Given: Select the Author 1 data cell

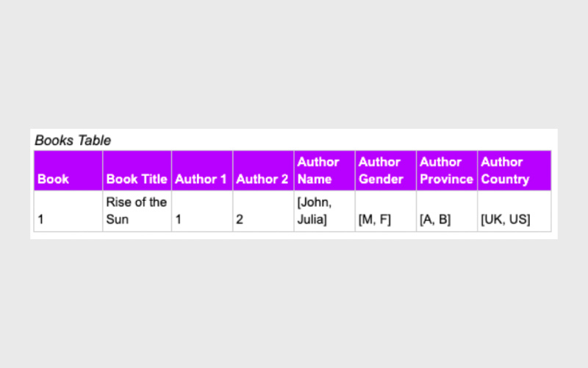Looking at the screenshot, I should click(x=178, y=219).
